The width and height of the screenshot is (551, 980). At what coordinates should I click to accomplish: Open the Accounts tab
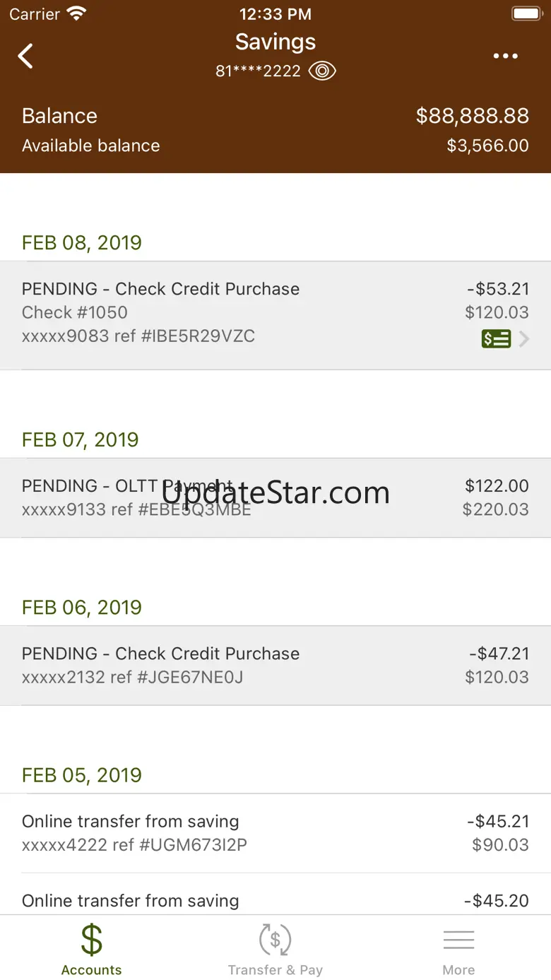point(91,949)
